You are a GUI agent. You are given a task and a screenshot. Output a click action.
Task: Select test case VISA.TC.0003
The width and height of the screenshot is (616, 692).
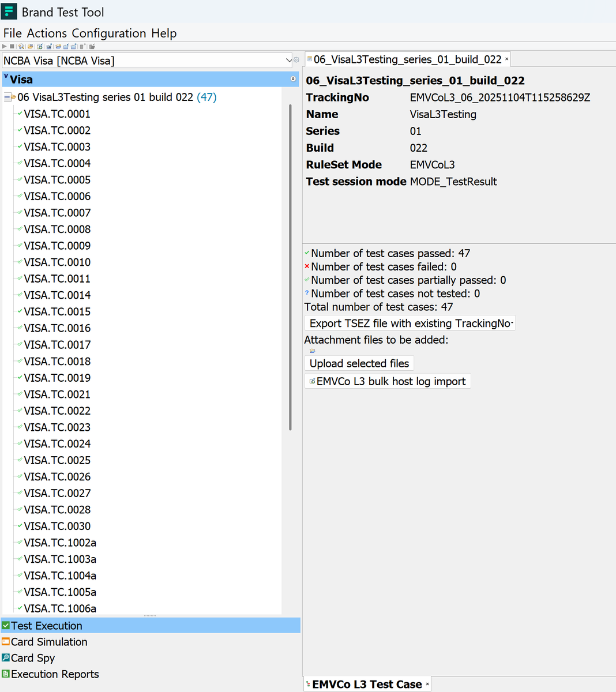(57, 146)
